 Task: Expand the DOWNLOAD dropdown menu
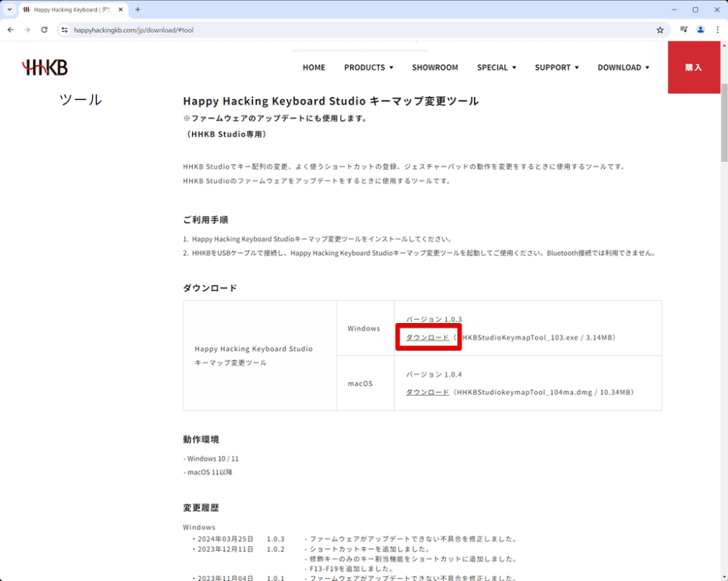pos(623,67)
